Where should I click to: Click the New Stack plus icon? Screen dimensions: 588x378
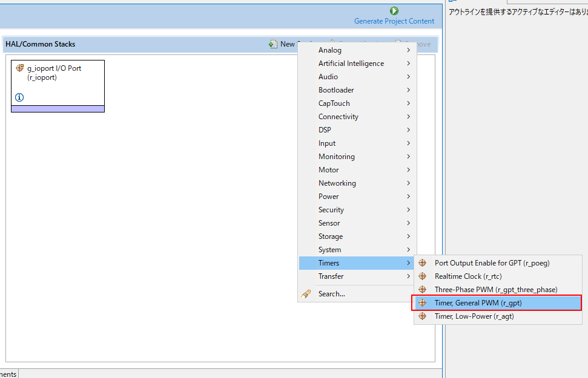tap(273, 44)
